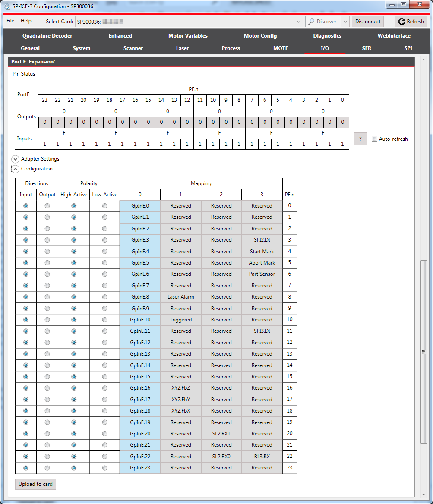Select the Part Sensor mapping cell
433x504 pixels.
(262, 274)
